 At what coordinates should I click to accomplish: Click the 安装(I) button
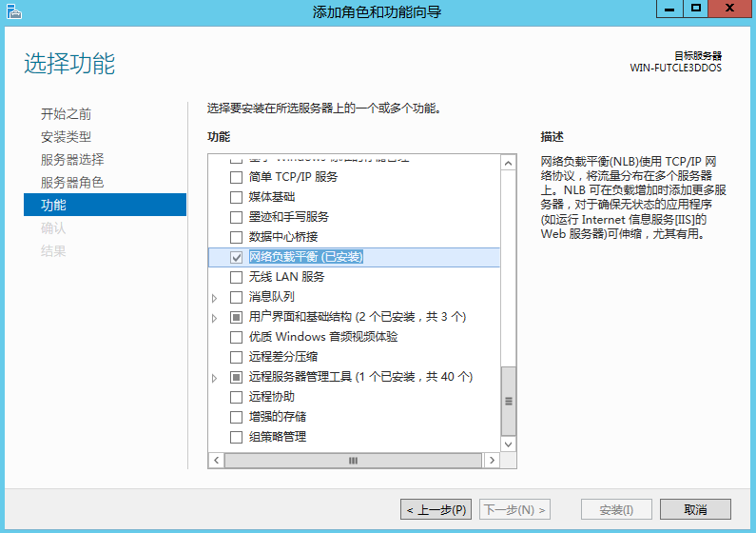click(x=616, y=509)
